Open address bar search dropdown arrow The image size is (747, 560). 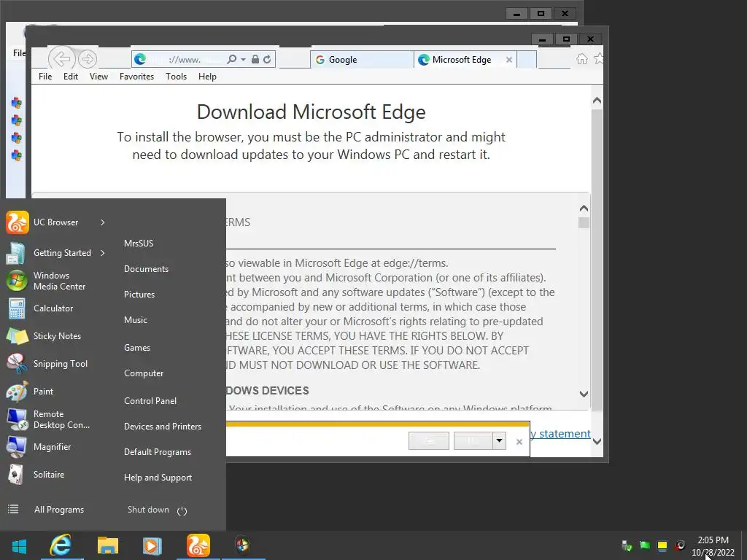(x=243, y=60)
